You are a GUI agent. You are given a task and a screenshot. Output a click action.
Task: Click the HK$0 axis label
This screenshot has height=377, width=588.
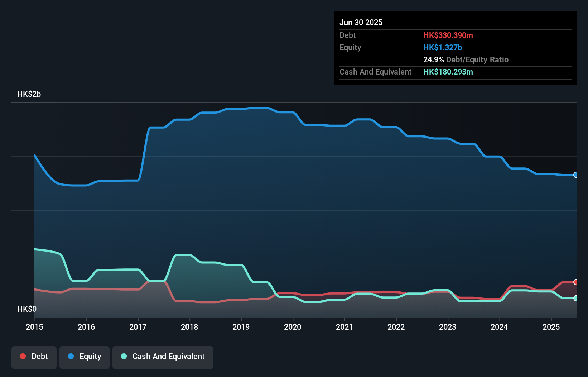27,309
